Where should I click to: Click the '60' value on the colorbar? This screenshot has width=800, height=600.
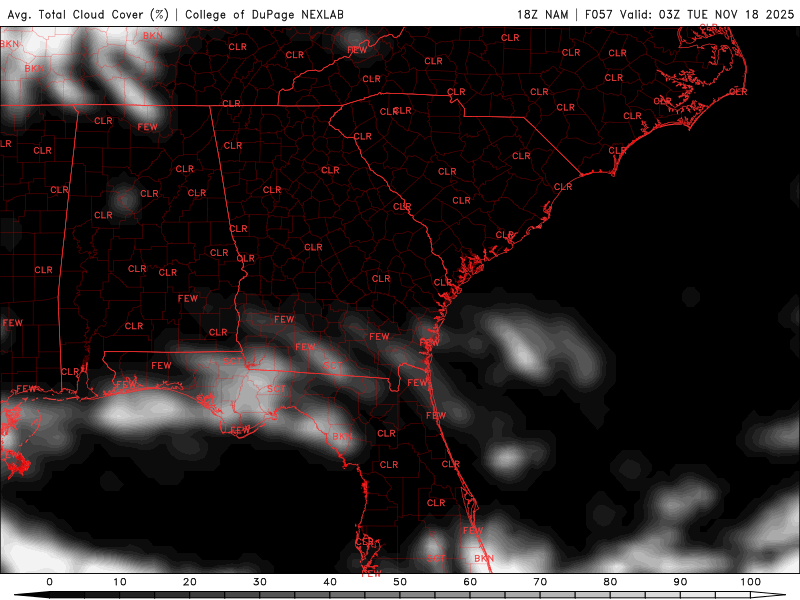(x=470, y=582)
